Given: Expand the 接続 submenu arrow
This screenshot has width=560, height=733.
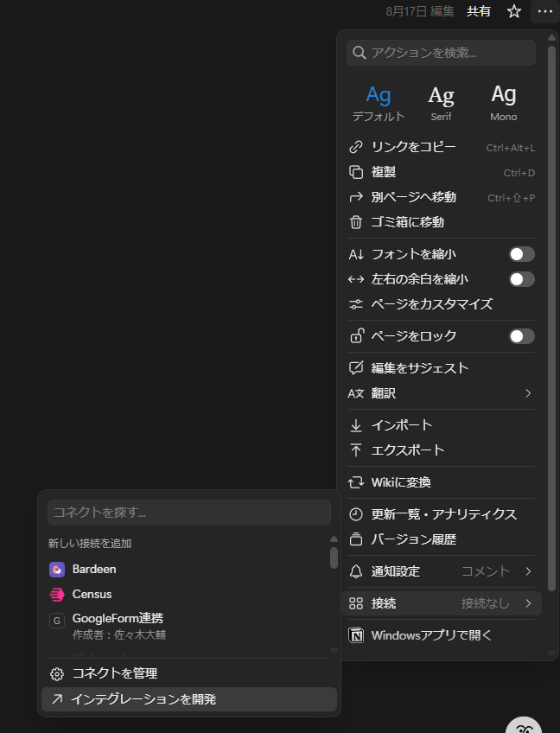Looking at the screenshot, I should coord(528,603).
